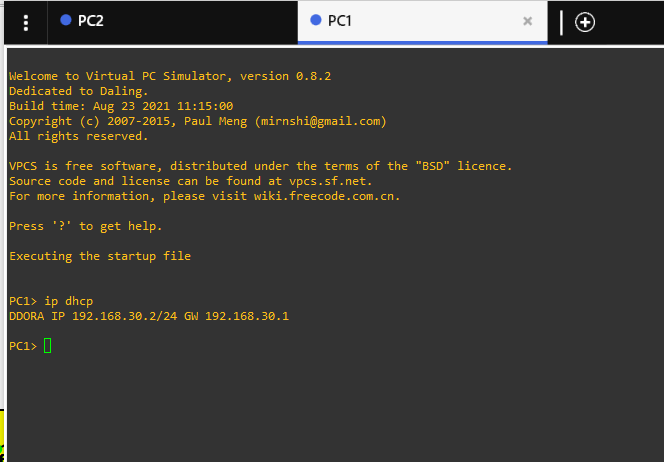664x462 pixels.
Task: Click the blue status dot on PC1
Action: pyautogui.click(x=316, y=20)
